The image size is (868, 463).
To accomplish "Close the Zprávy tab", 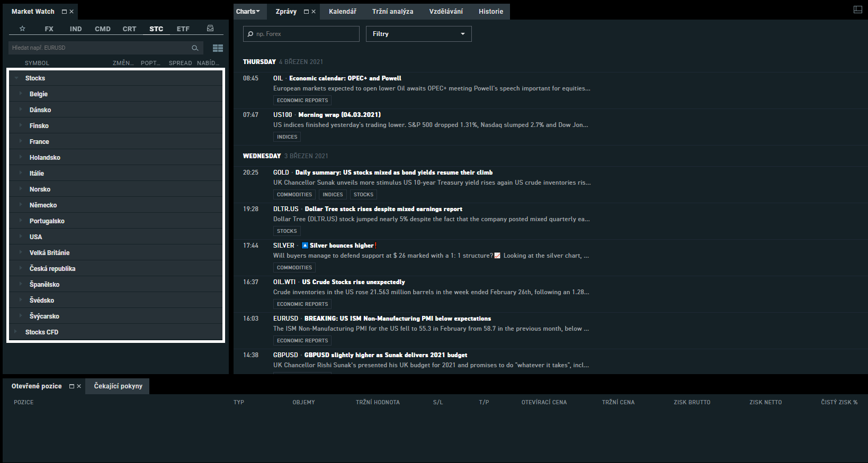I will tap(314, 12).
